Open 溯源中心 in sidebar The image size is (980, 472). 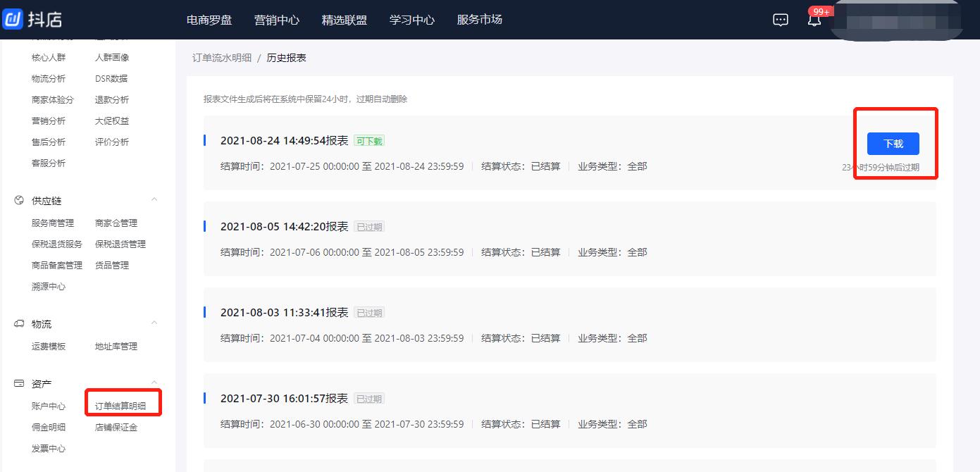tap(49, 287)
